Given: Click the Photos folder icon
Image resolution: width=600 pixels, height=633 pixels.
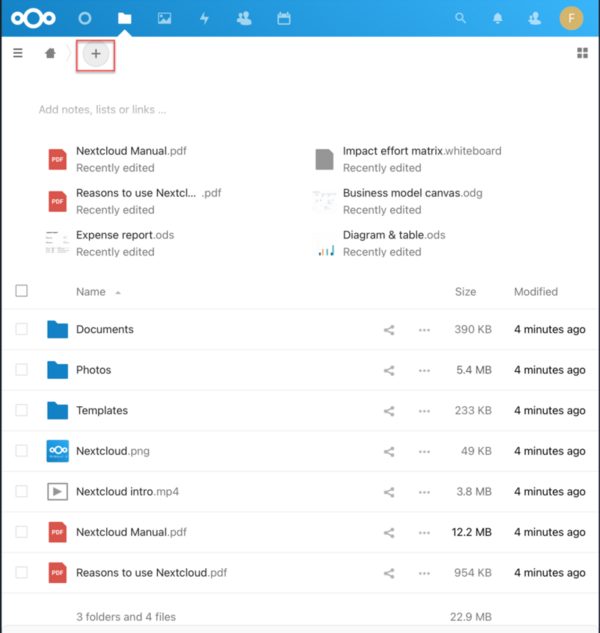Looking at the screenshot, I should tap(57, 369).
